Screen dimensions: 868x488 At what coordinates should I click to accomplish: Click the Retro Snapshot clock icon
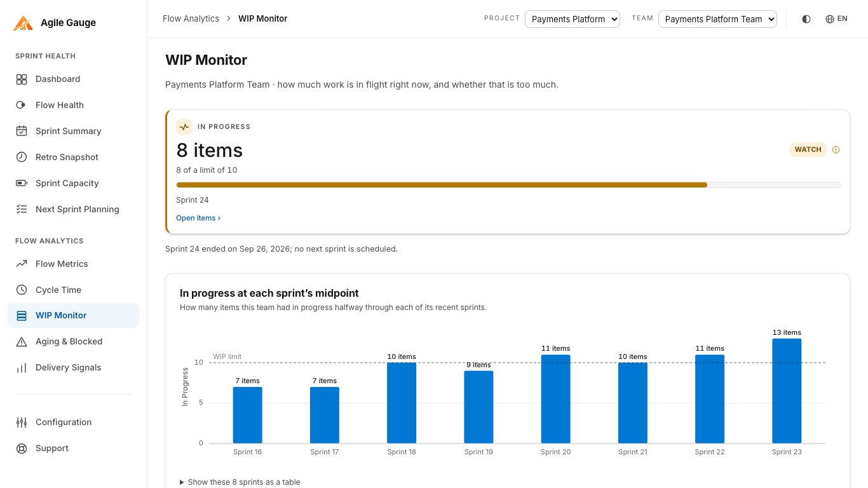22,158
